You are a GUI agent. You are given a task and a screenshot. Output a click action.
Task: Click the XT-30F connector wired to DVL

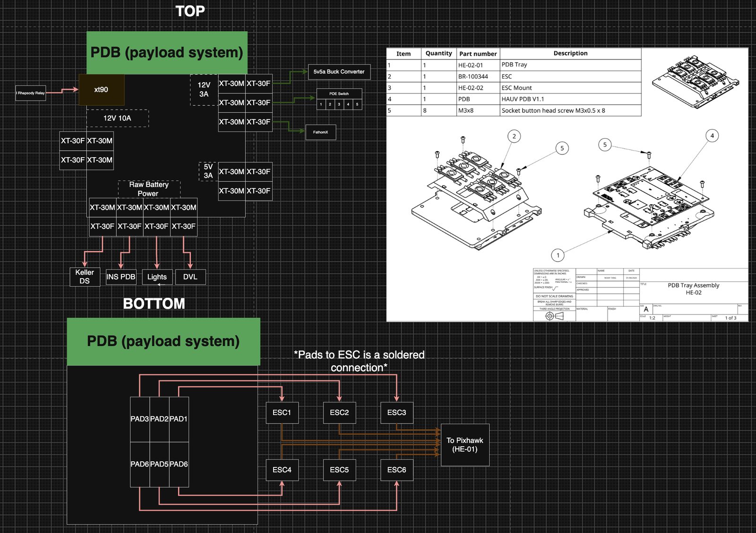pos(183,227)
